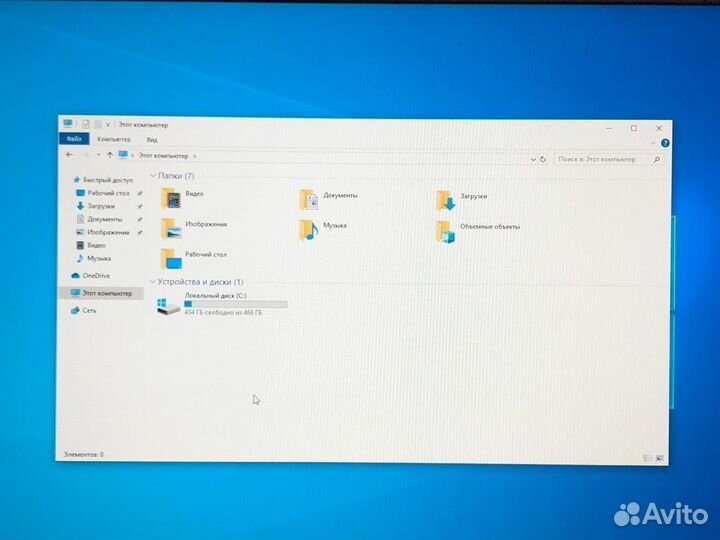Click the search field Поиск в: Этот компьютер
720x540 pixels.
[600, 159]
